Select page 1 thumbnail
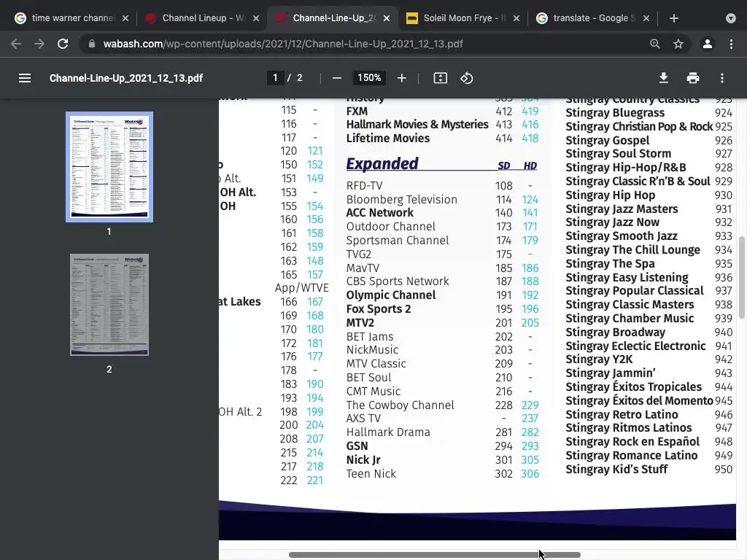 109,167
